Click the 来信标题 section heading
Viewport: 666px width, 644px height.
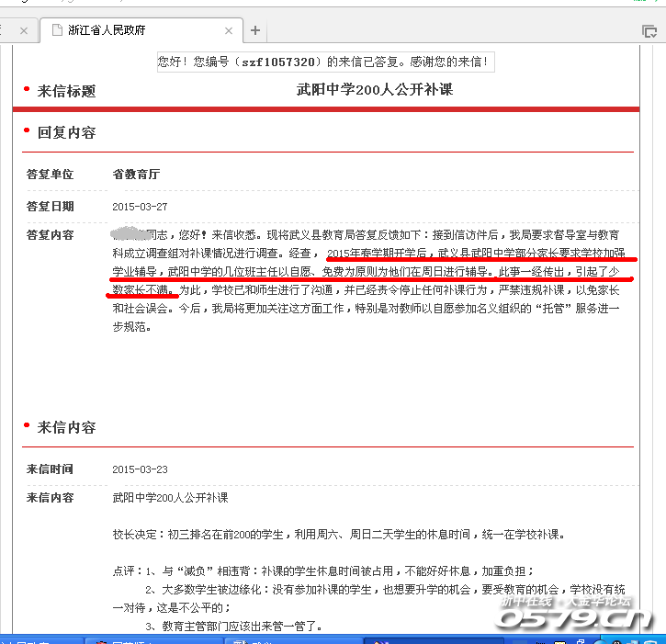coord(67,91)
